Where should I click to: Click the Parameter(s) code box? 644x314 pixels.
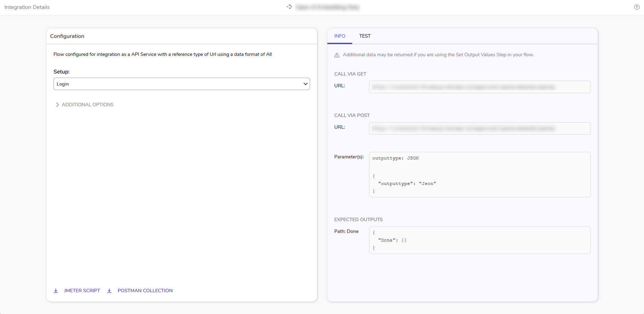480,175
